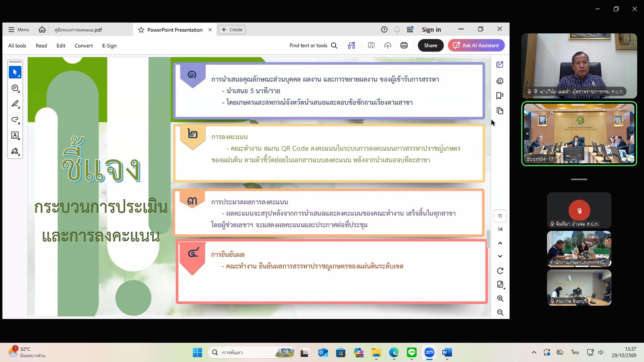Go to the next page down chevron

500,256
